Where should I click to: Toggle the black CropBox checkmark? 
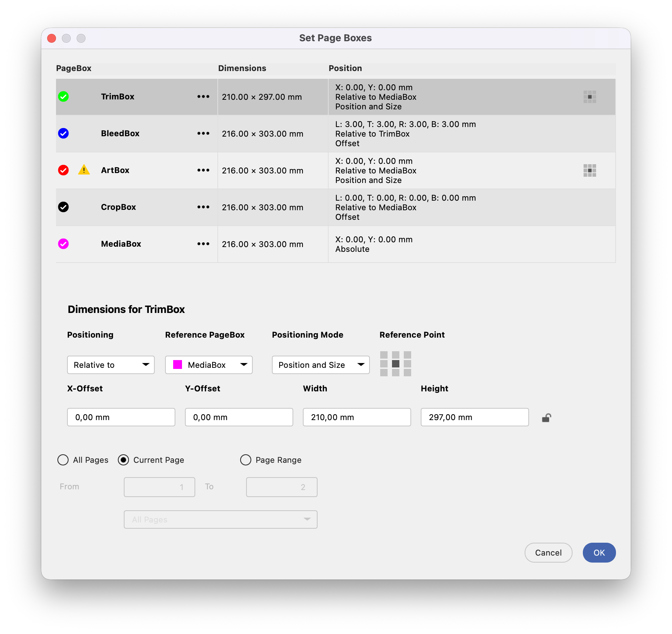(63, 207)
